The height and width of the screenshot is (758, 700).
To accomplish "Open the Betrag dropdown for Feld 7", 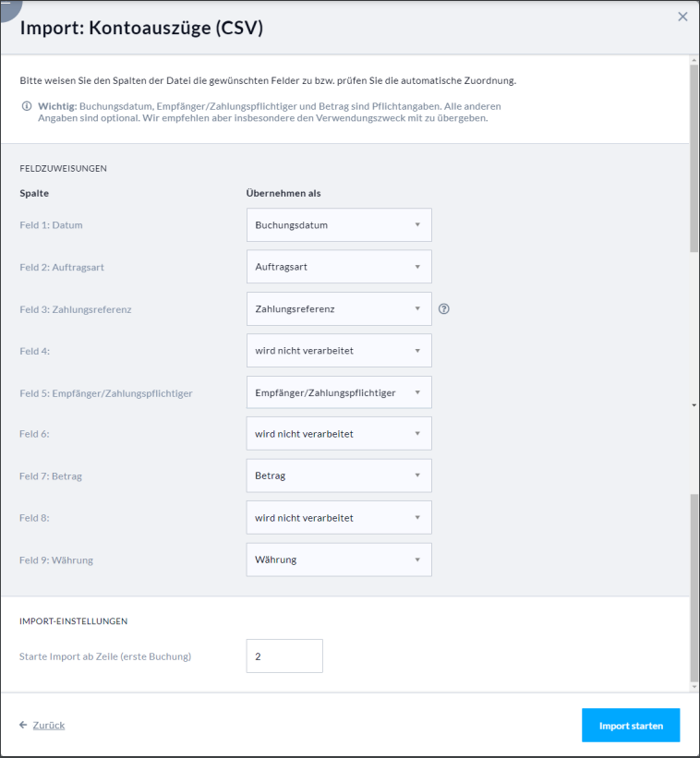I will click(x=339, y=475).
